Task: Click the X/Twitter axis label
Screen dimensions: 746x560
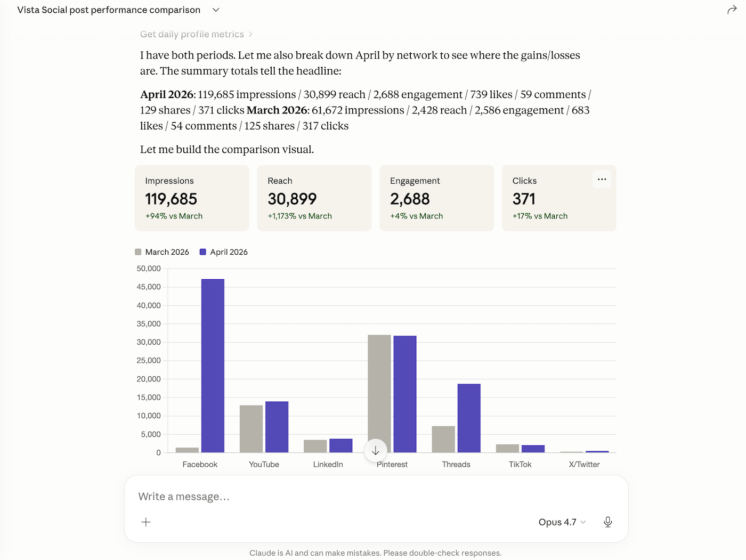Action: point(584,465)
